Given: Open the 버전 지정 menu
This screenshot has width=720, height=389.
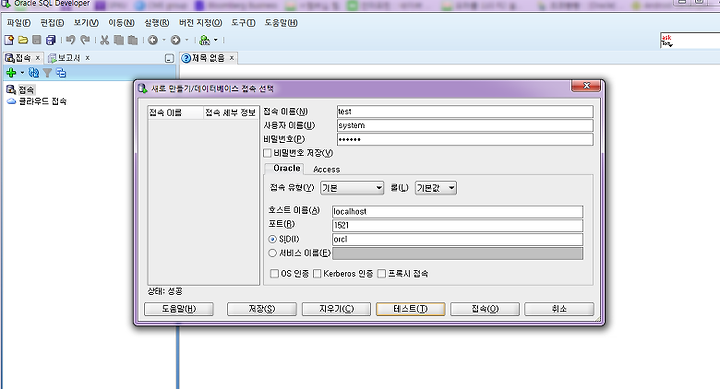Looking at the screenshot, I should (x=200, y=23).
